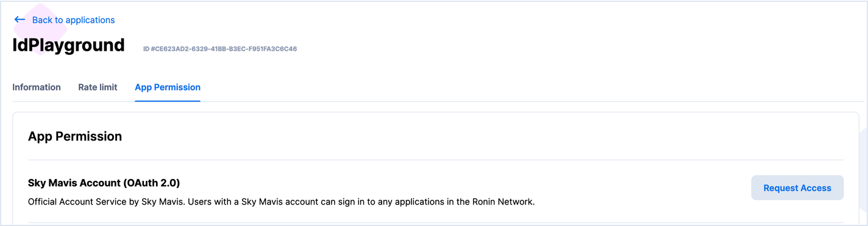Select the application ID string
The width and height of the screenshot is (868, 226).
coord(220,49)
